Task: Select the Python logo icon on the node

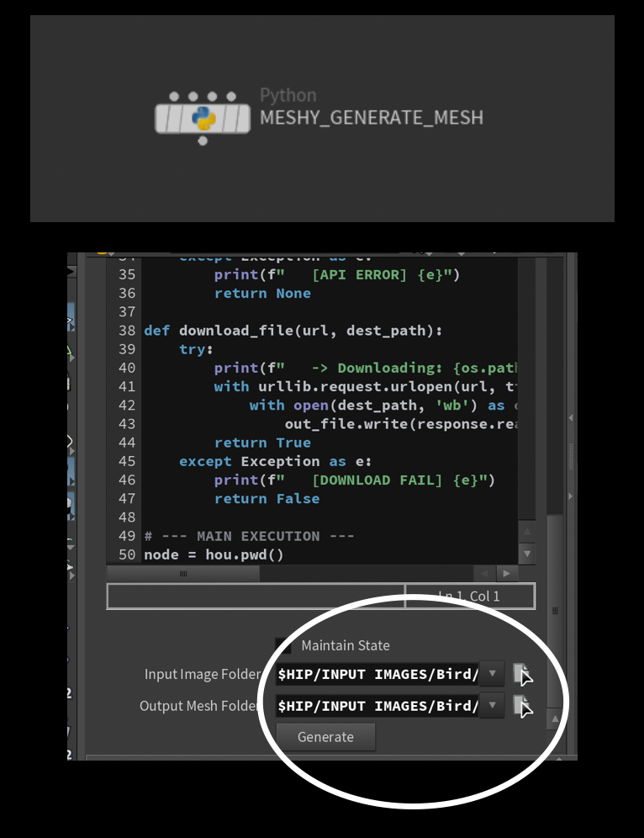Action: pyautogui.click(x=203, y=118)
